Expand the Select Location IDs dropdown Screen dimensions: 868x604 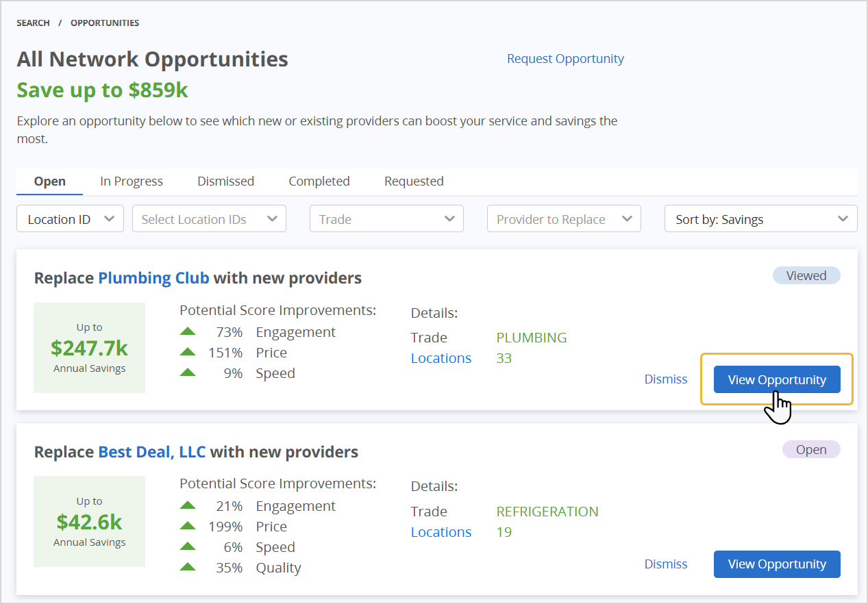tap(208, 219)
